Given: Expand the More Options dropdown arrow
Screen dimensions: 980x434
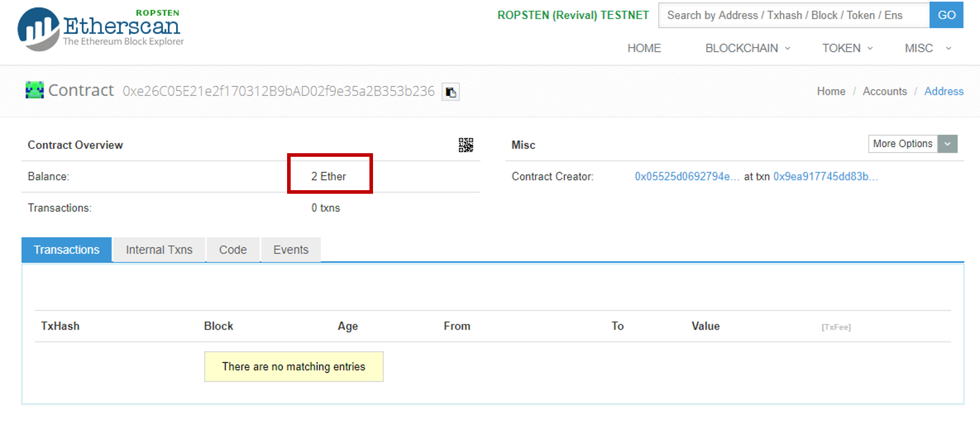Looking at the screenshot, I should coord(948,144).
